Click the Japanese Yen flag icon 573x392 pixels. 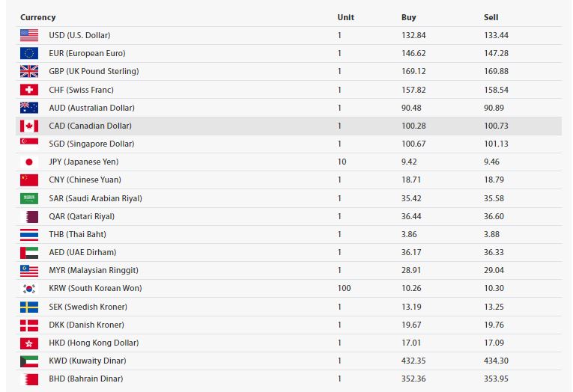tap(29, 162)
